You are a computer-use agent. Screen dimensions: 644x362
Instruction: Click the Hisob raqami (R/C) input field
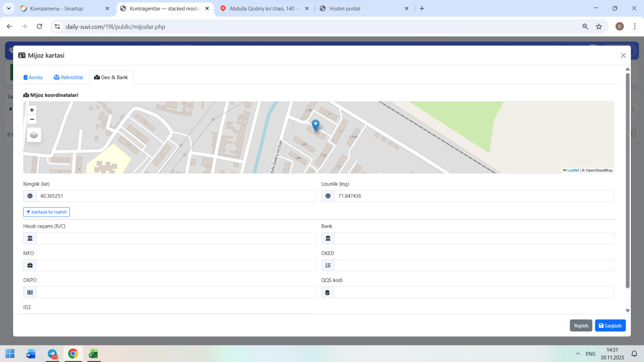[176, 238]
